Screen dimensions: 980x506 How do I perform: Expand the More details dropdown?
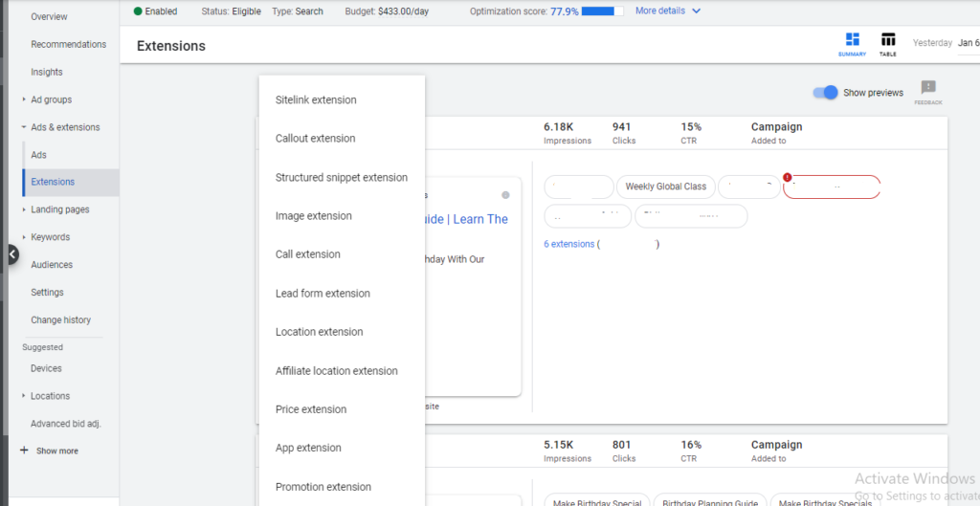668,11
